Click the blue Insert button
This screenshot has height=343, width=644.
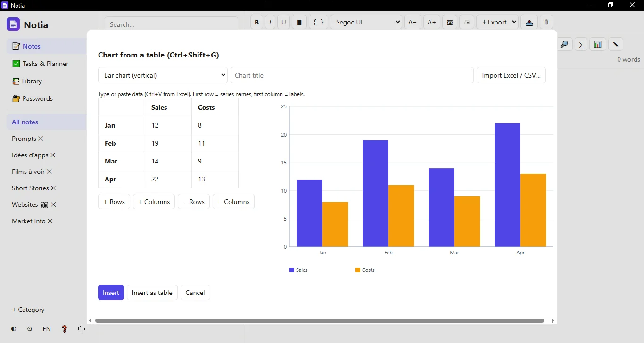click(111, 293)
